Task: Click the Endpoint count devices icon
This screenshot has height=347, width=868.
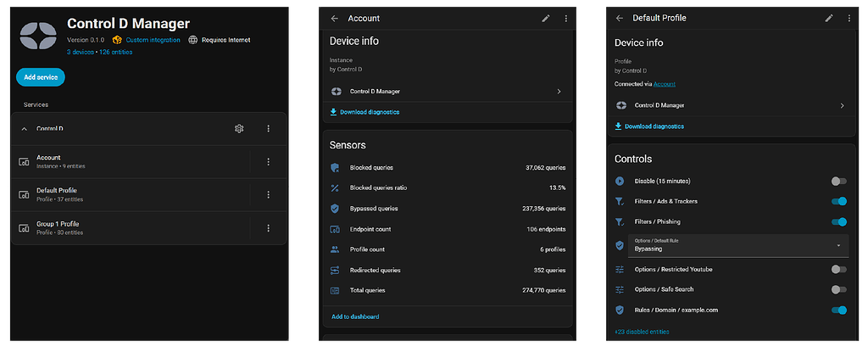Action: [335, 229]
